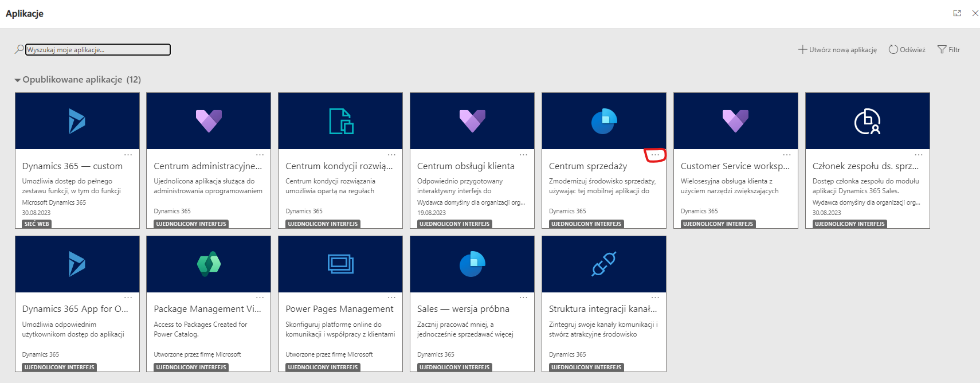Click the date 19.08.2023 on Centrum obsługi klienta
Viewport: 980px width, 383px height.
point(432,213)
